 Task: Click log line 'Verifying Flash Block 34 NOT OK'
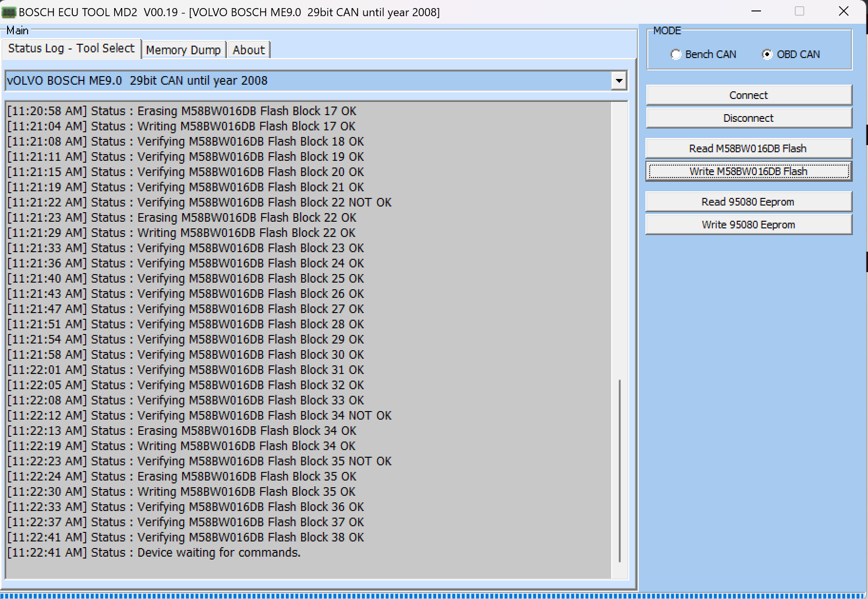199,415
